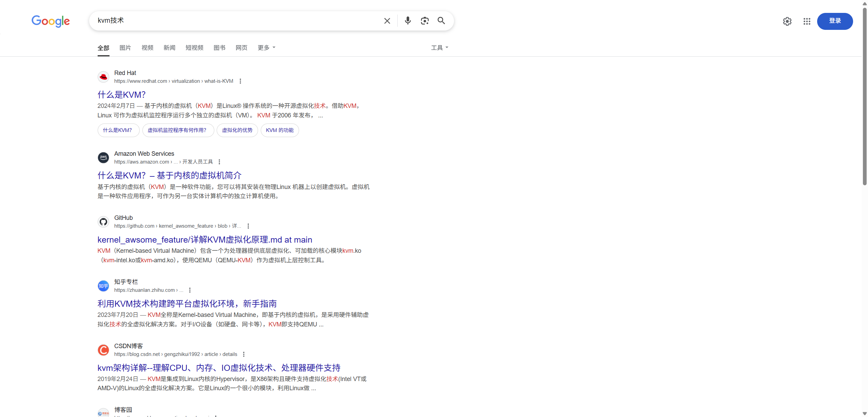Click the 登录 sign-in button
The image size is (868, 417).
click(x=835, y=21)
